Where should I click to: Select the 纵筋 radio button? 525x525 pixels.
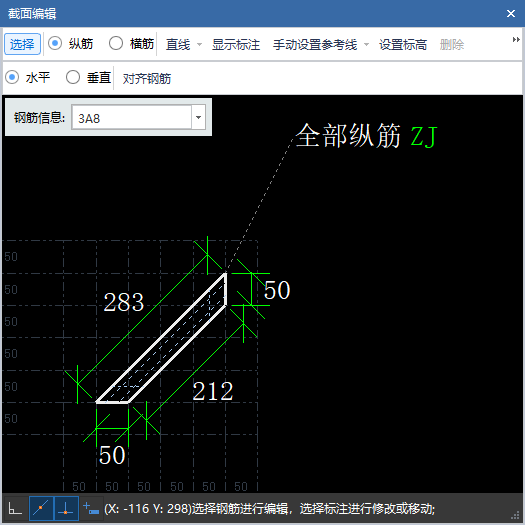(x=55, y=44)
